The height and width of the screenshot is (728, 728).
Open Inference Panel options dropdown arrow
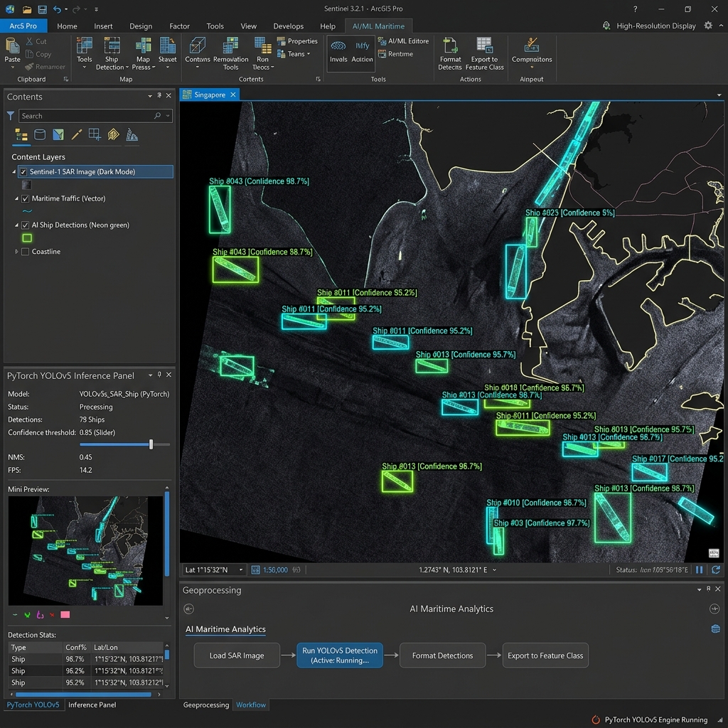pyautogui.click(x=150, y=375)
